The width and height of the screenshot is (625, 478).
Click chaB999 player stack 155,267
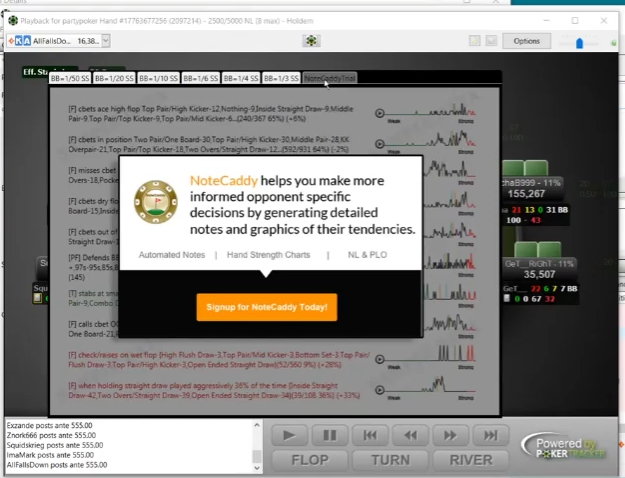(526, 194)
